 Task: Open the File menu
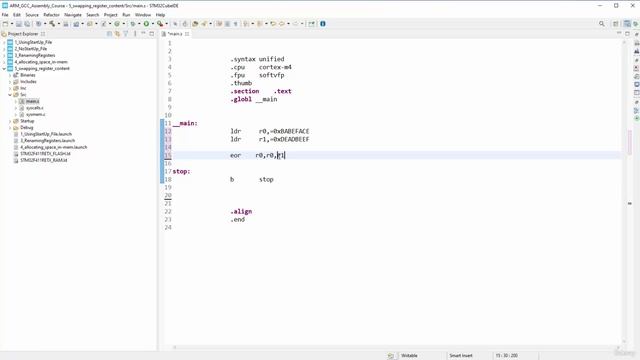5,15
